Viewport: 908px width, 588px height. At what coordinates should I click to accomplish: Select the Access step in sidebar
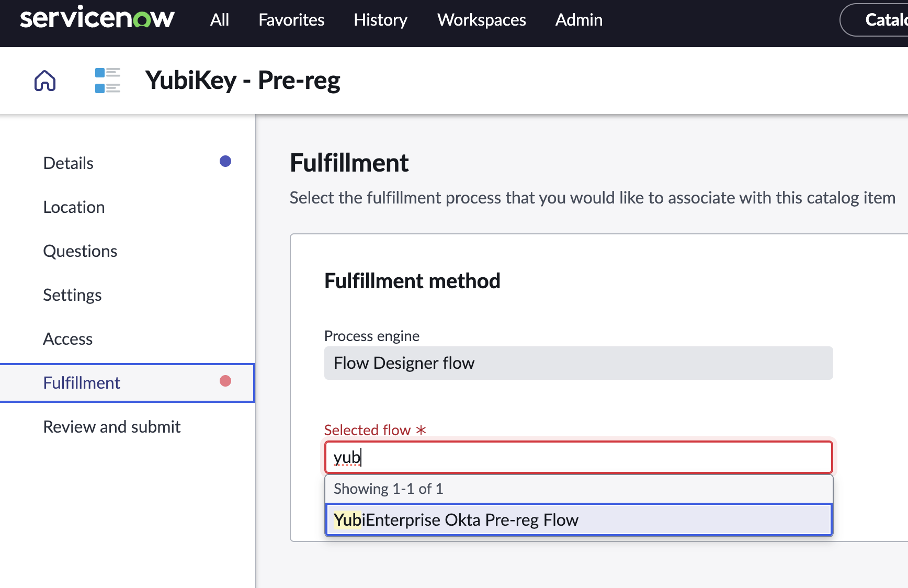tap(127, 339)
